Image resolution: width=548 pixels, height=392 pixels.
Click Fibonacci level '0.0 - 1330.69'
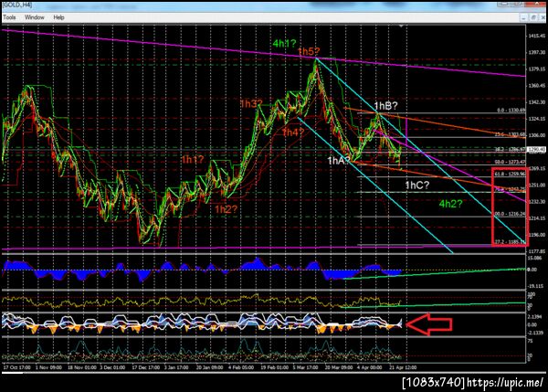point(511,111)
